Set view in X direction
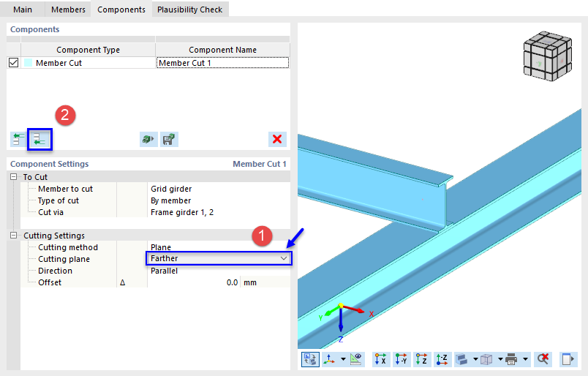The image size is (588, 376). (x=380, y=359)
